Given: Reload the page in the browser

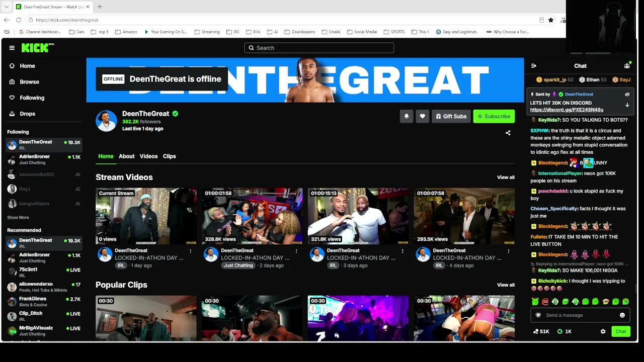Looking at the screenshot, I should tap(19, 20).
